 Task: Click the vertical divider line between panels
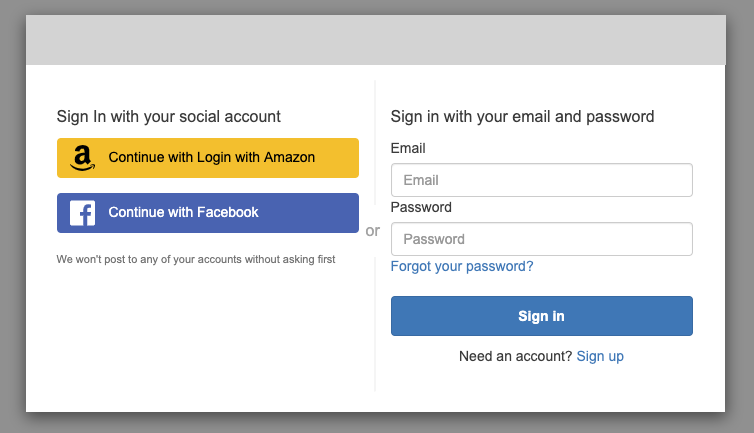tap(375, 144)
